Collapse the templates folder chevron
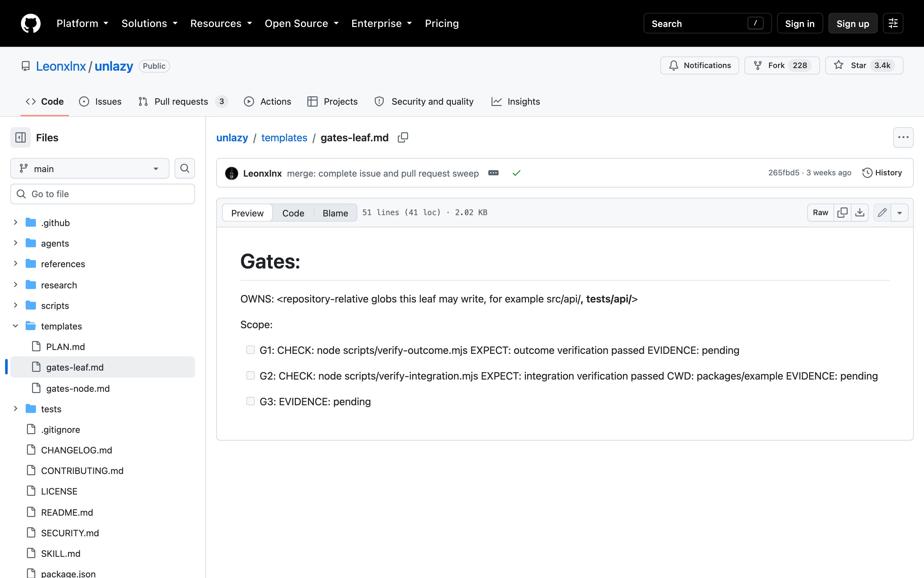 (16, 326)
